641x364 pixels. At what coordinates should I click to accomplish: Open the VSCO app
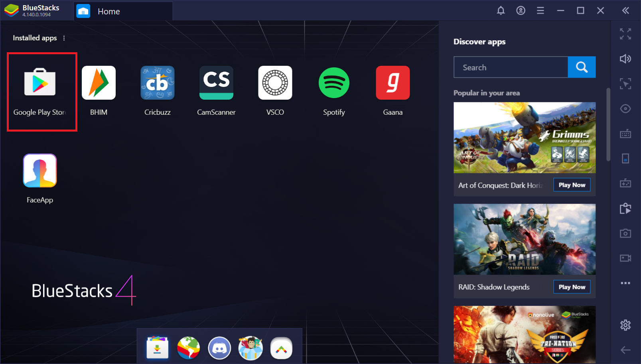pos(275,83)
